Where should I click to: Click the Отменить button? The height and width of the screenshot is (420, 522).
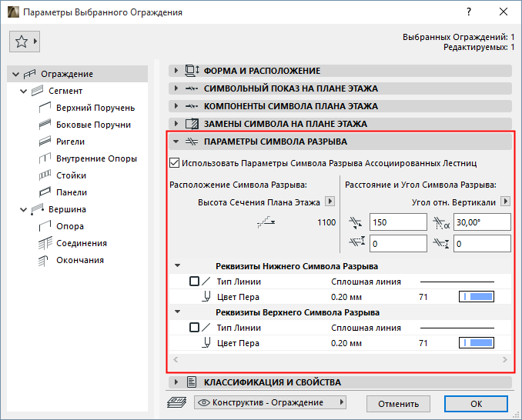pos(398,404)
